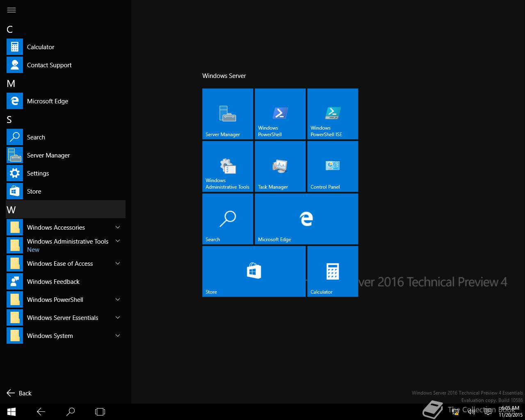Launch Server Manager from the app list
Screen dimensions: 525x420
(x=66, y=155)
